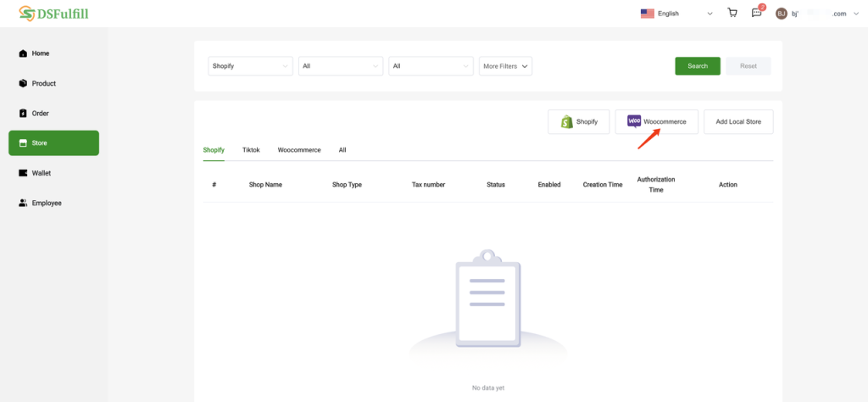
Task: Open the second All filter dropdown
Action: tap(431, 66)
